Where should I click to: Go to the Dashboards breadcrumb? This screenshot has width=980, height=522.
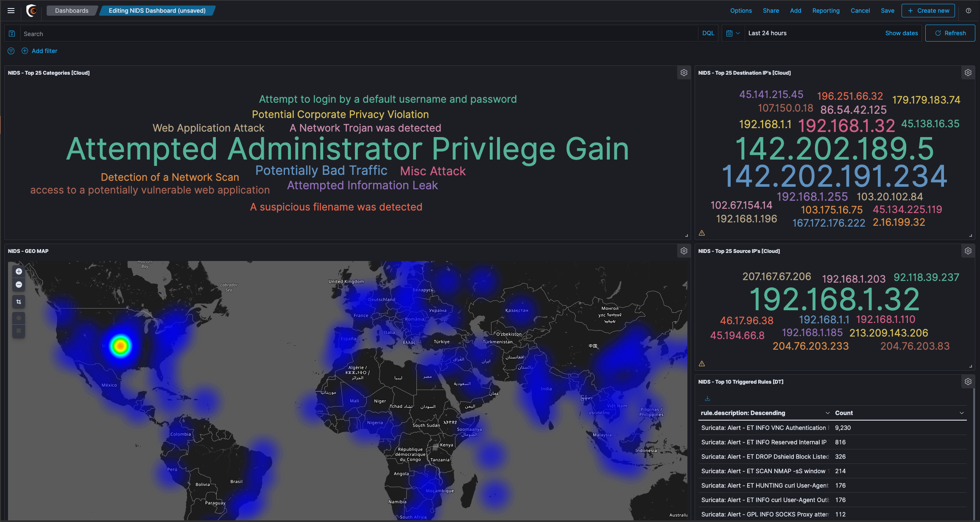[72, 11]
